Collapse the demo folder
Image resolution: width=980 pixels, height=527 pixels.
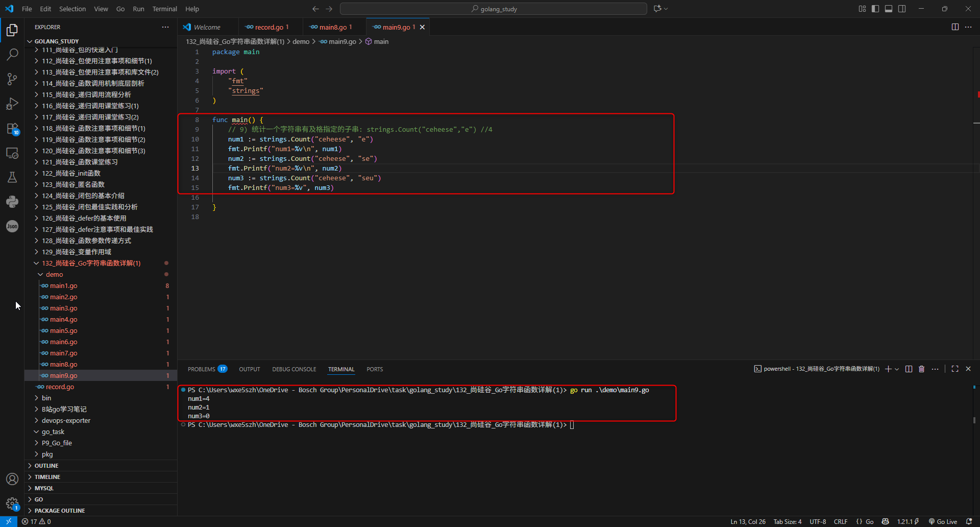tap(101, 274)
